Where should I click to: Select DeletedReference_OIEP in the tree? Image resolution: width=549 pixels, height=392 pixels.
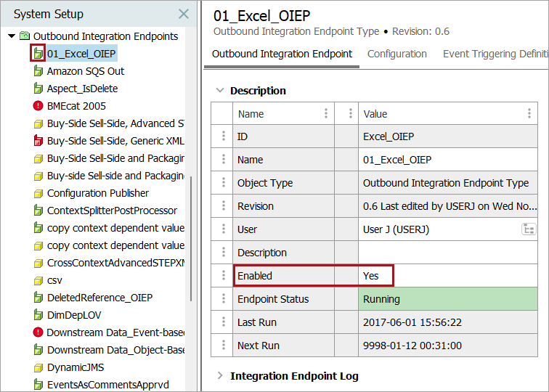(x=99, y=298)
